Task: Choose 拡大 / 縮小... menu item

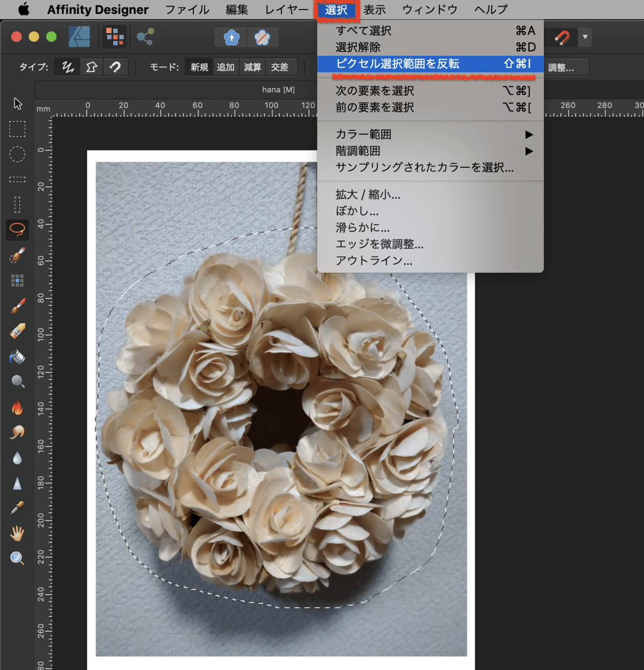Action: pyautogui.click(x=430, y=194)
